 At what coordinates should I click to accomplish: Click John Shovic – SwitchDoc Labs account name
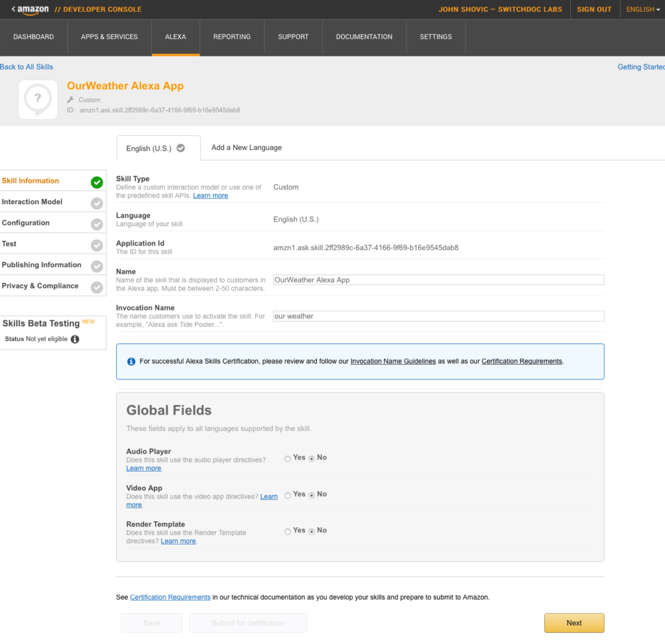(500, 9)
